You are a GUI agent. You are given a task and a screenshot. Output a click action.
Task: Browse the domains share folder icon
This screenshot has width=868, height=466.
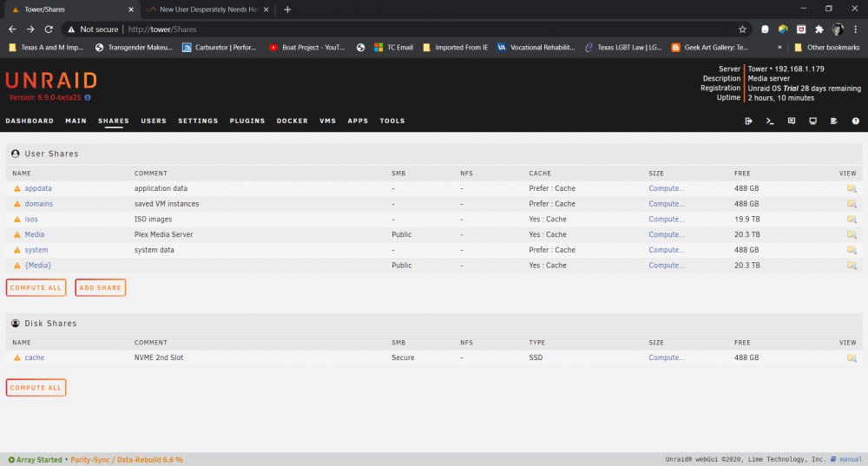(x=852, y=204)
